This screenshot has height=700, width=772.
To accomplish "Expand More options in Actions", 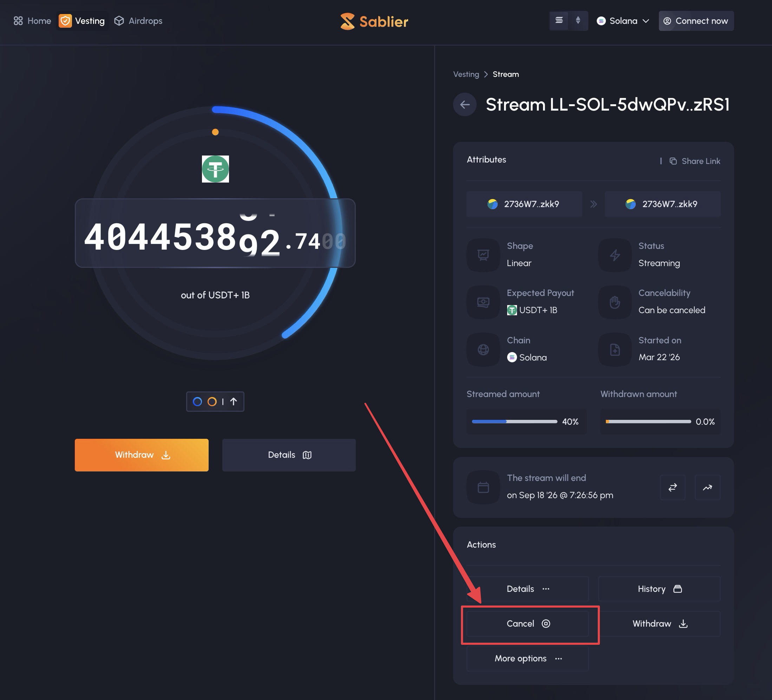I will (527, 658).
